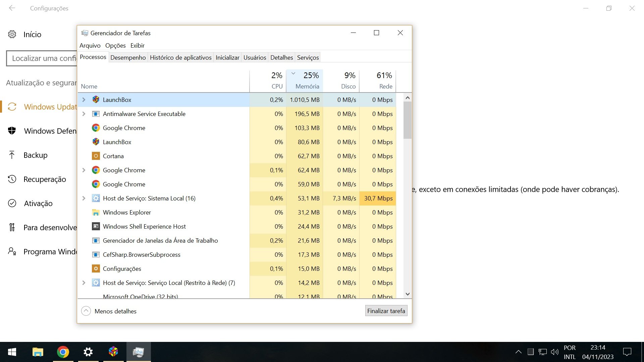Screen dimensions: 644x362
Task: Click the LaunchBox icon in the 1.010,5 MB row
Action: point(96,100)
